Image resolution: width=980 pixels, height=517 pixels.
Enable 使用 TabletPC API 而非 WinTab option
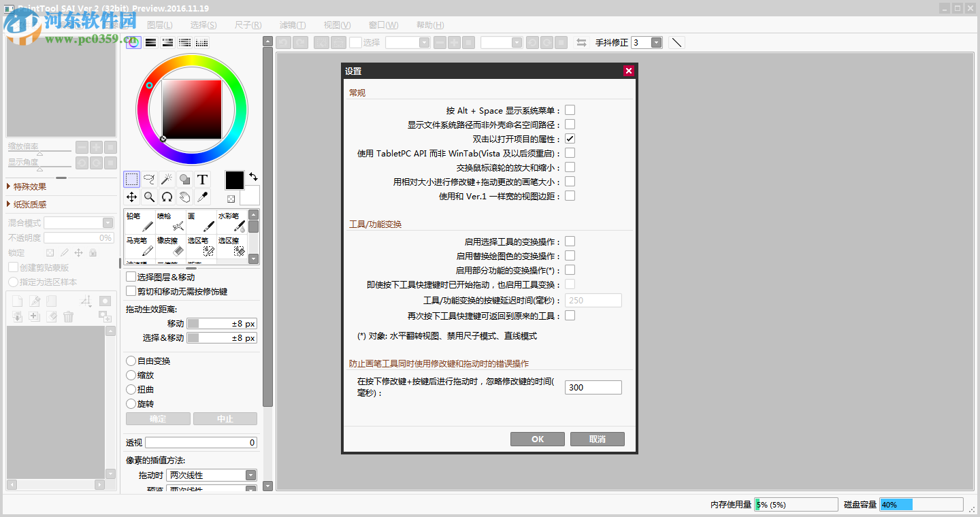569,152
